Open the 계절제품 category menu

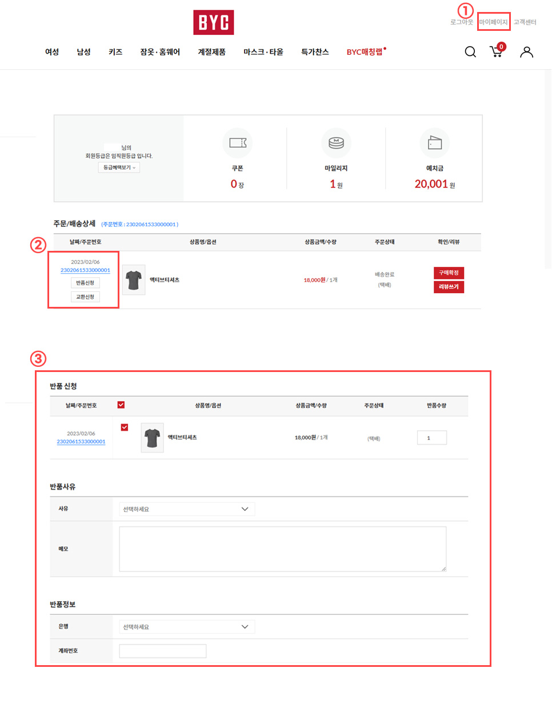[x=211, y=52]
